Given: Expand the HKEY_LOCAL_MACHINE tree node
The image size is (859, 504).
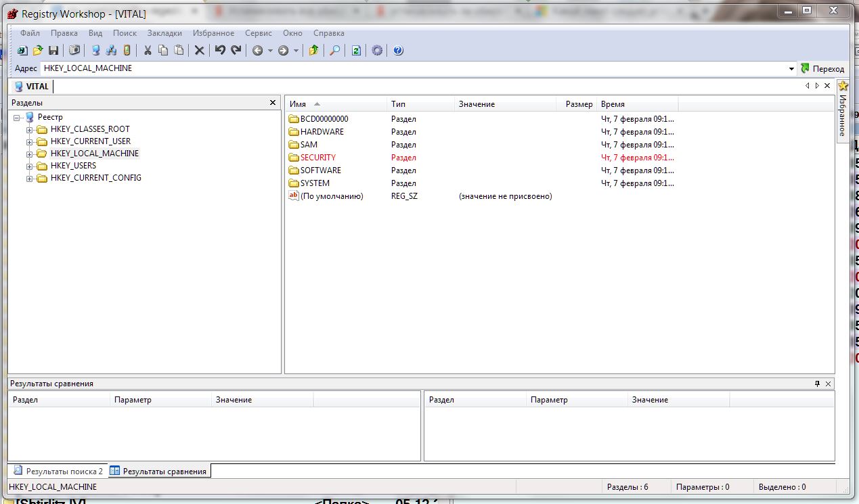Looking at the screenshot, I should pyautogui.click(x=30, y=154).
